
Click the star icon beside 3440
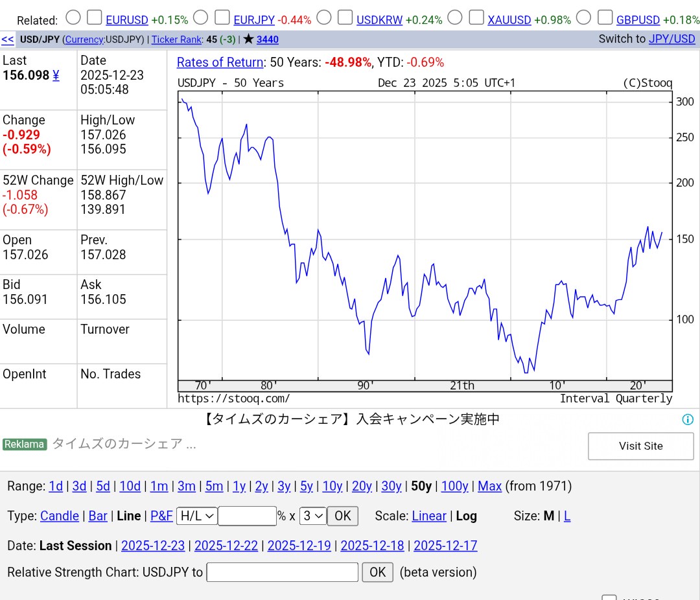coord(248,39)
